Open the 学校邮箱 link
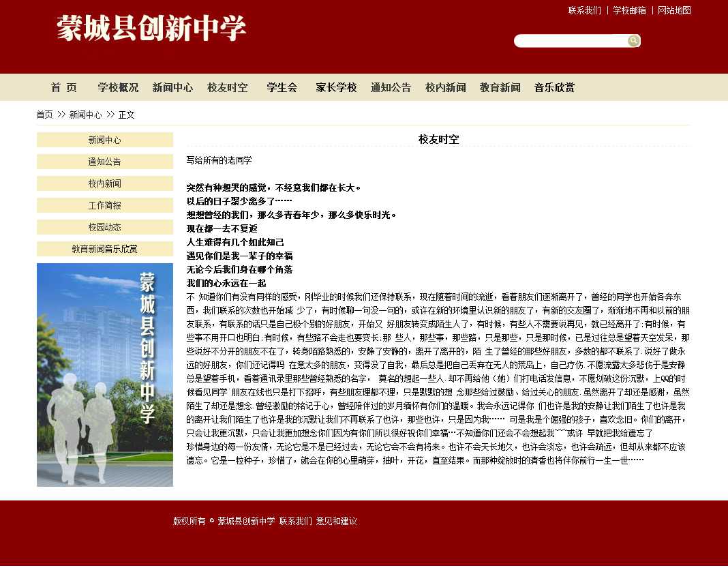The height and width of the screenshot is (585, 728). (x=629, y=11)
